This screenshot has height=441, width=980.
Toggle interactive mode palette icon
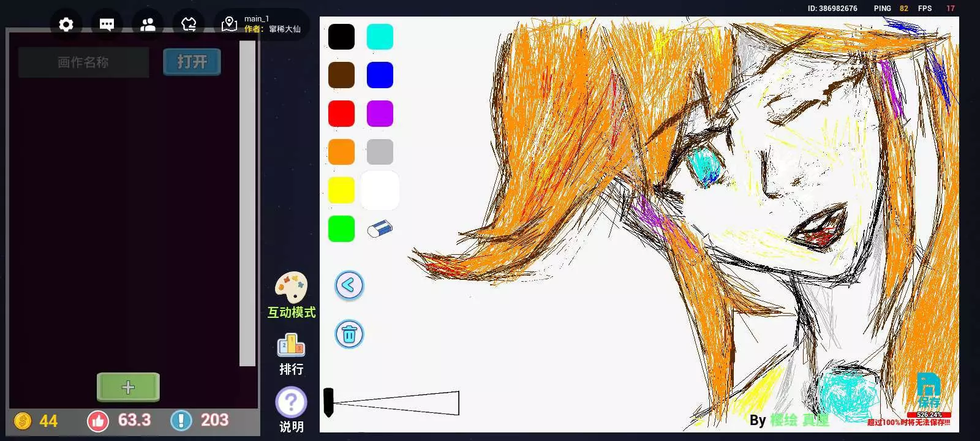click(291, 288)
